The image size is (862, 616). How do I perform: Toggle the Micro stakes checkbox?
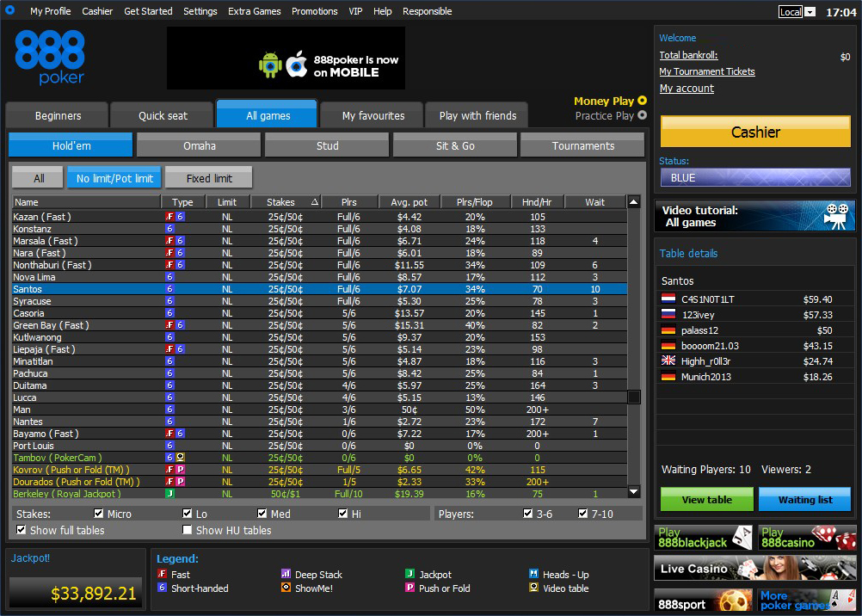(98, 513)
